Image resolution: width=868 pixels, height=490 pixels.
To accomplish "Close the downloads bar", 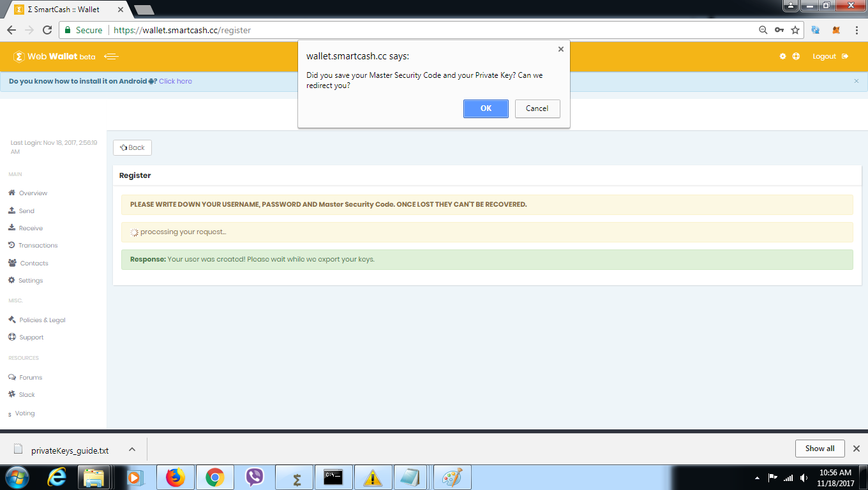I will [857, 449].
